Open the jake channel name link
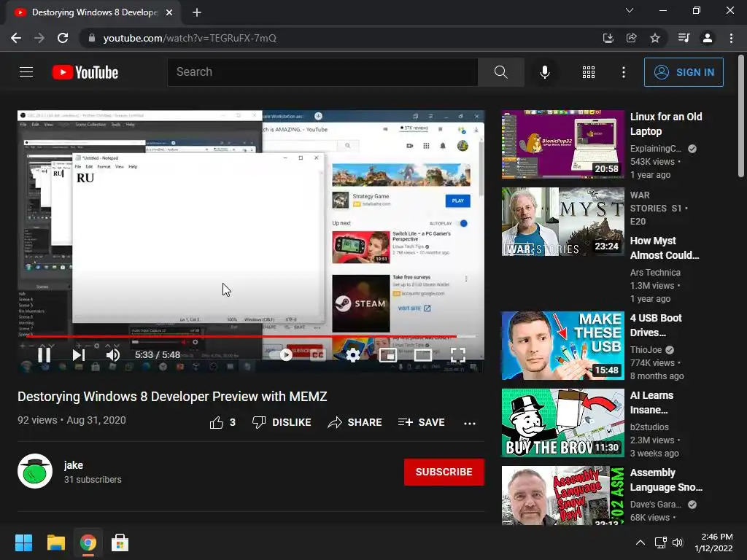This screenshot has width=747, height=560. point(74,465)
